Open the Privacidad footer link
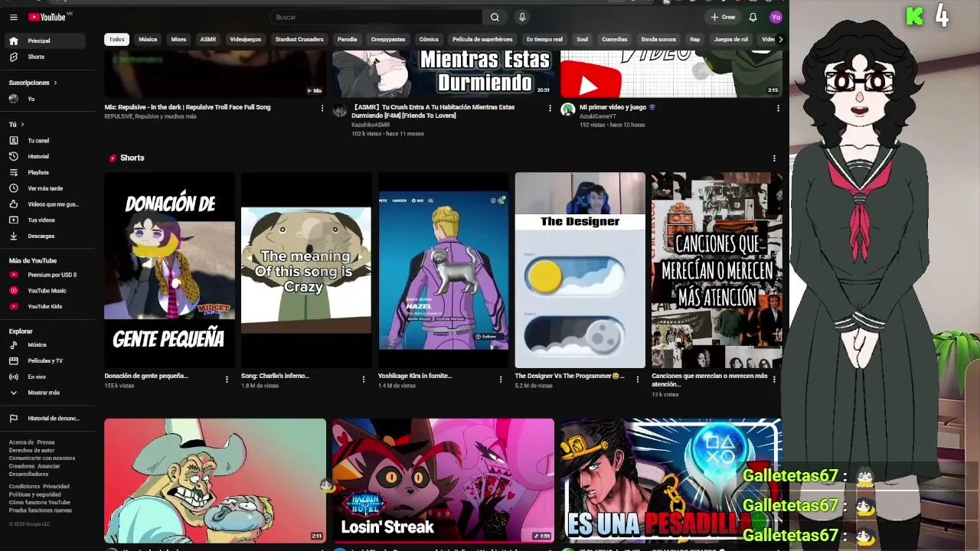The width and height of the screenshot is (980, 551). click(56, 486)
